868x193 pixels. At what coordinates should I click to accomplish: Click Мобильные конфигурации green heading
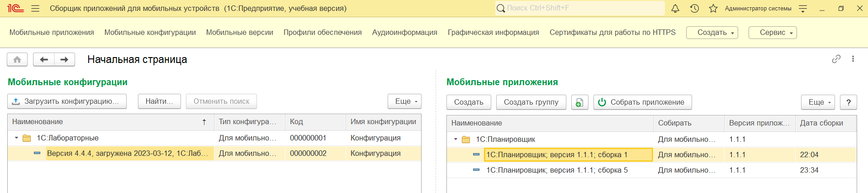pos(68,82)
